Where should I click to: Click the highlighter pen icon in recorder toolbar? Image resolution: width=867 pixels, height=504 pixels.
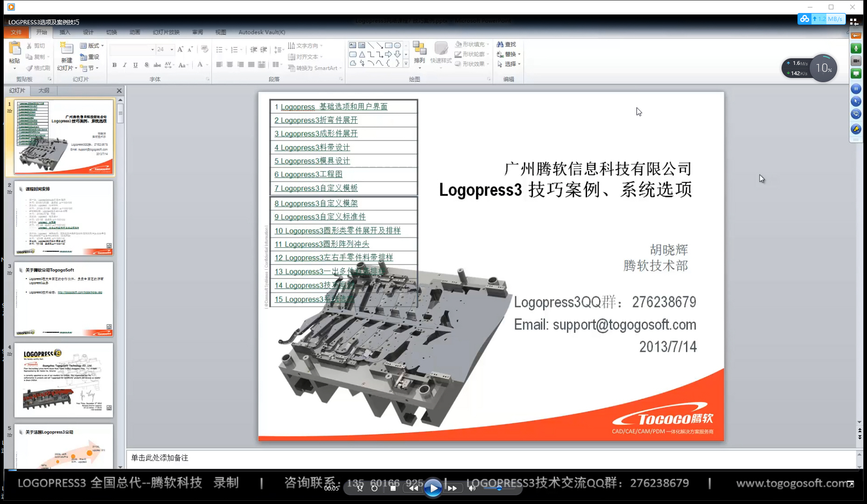856,129
